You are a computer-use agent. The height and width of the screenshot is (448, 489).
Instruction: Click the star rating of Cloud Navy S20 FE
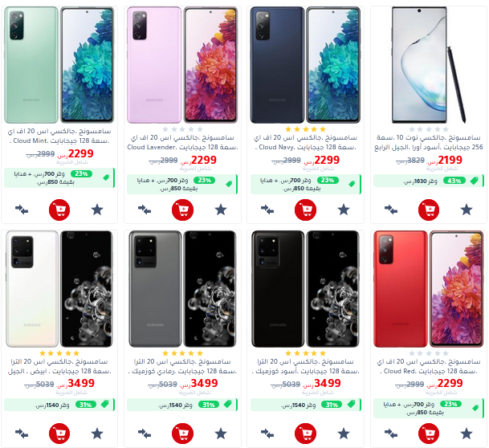click(x=305, y=129)
